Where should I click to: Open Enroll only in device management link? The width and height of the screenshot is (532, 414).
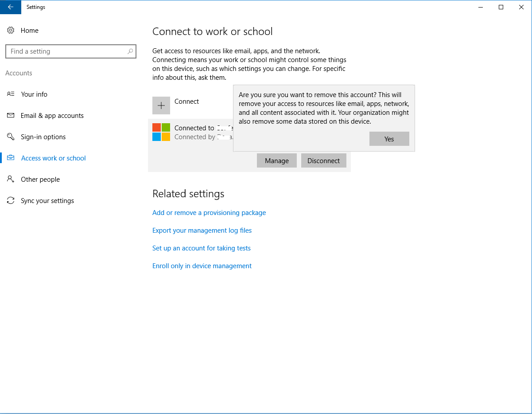pos(202,266)
